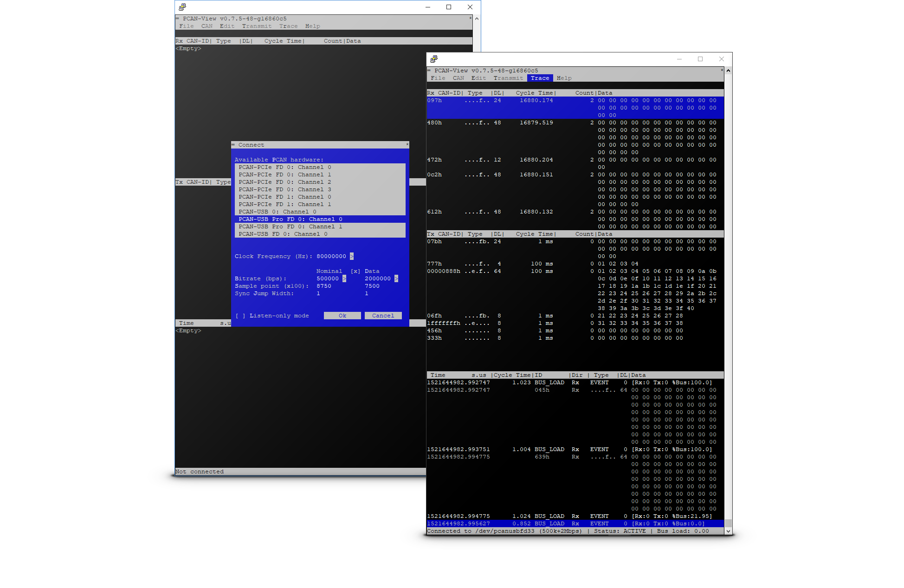Minimize the front PCAN-View window
The height and width of the screenshot is (588, 904).
tap(679, 59)
